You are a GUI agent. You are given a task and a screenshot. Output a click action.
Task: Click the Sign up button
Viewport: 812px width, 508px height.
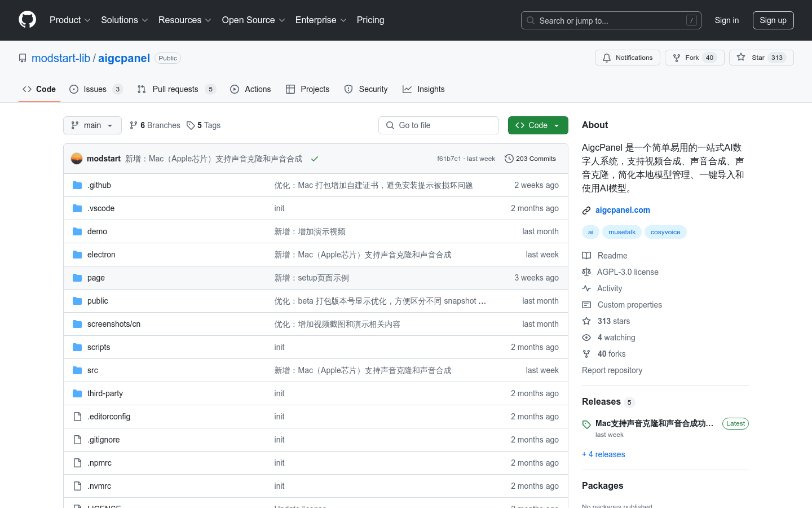pos(773,20)
